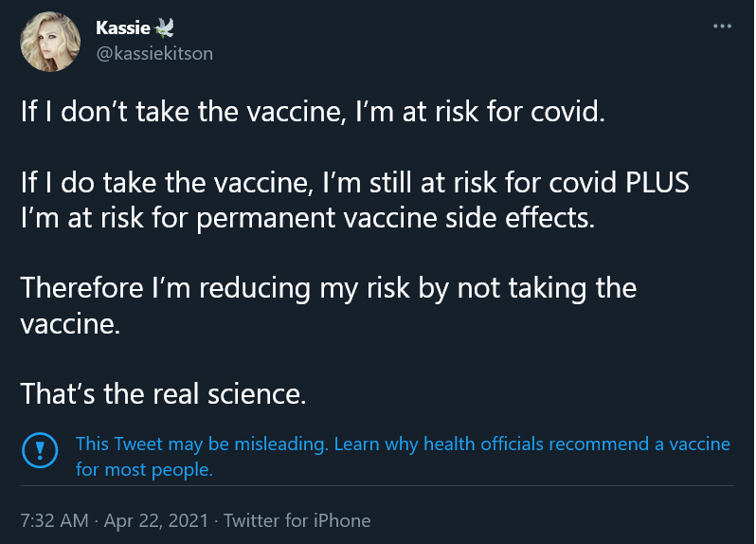Open Kassie's profile picture
This screenshot has width=756, height=544.
point(50,43)
